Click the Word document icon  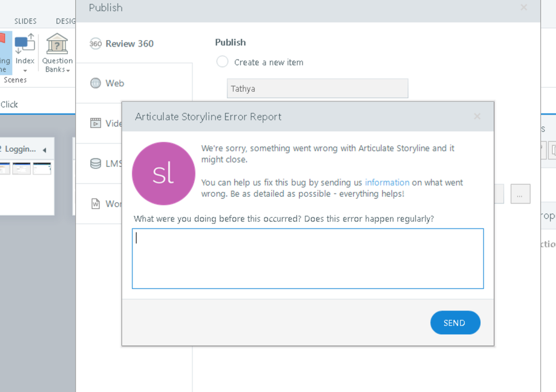tap(96, 204)
